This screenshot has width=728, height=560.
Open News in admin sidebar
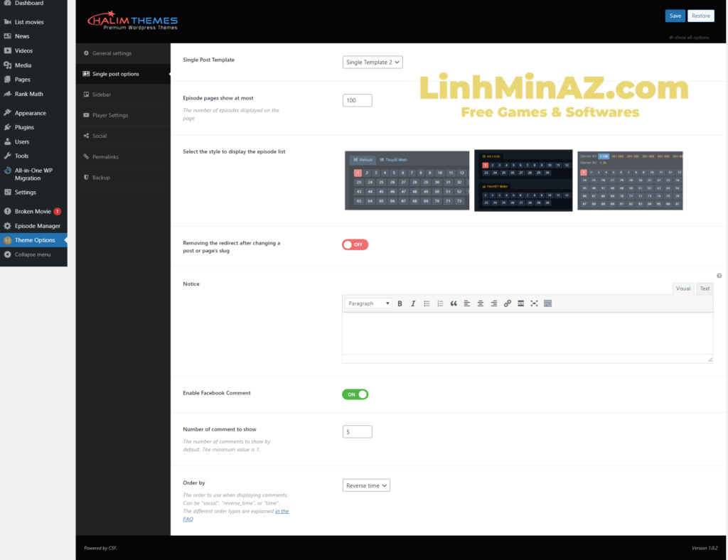coord(33,36)
